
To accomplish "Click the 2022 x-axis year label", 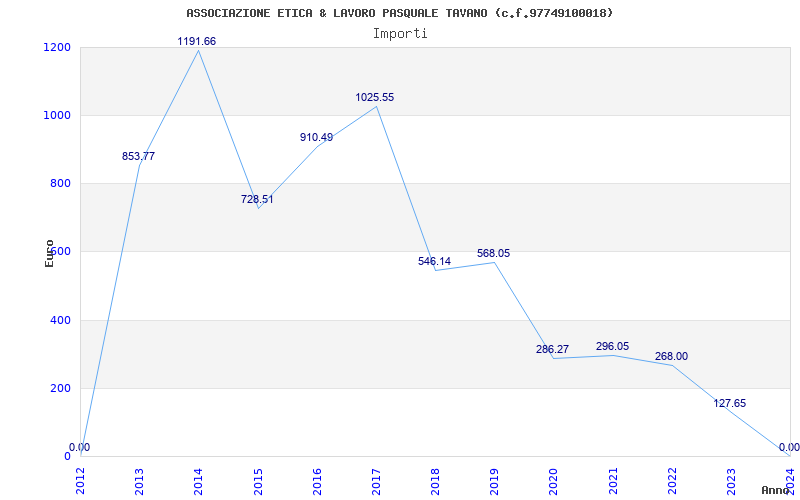I will (x=672, y=481).
